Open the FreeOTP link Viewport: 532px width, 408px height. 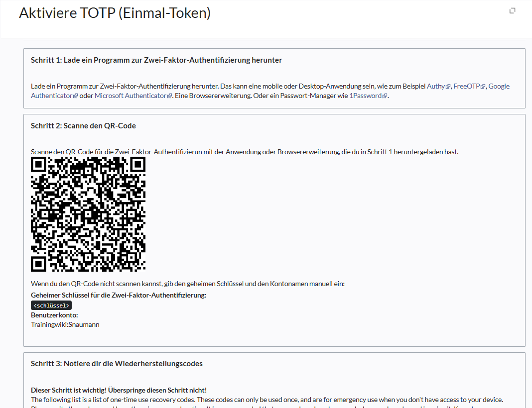click(466, 86)
